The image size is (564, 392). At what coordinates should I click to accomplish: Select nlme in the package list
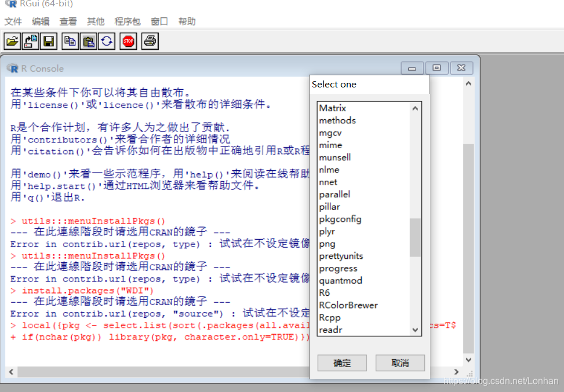pos(363,170)
